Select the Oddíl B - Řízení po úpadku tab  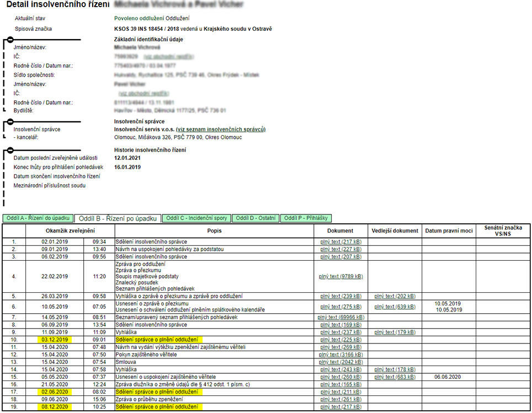click(x=118, y=218)
